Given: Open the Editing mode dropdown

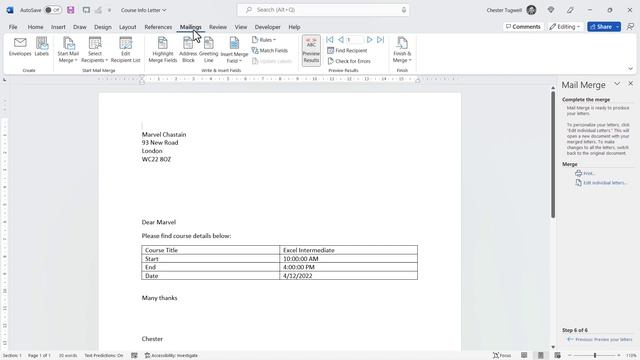Looking at the screenshot, I should [564, 27].
